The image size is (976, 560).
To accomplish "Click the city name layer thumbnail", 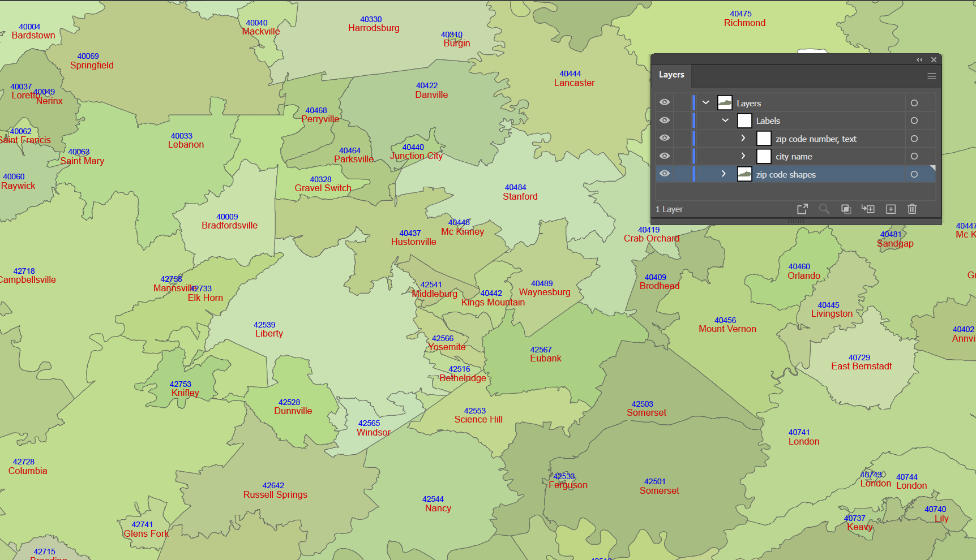I will (x=764, y=156).
